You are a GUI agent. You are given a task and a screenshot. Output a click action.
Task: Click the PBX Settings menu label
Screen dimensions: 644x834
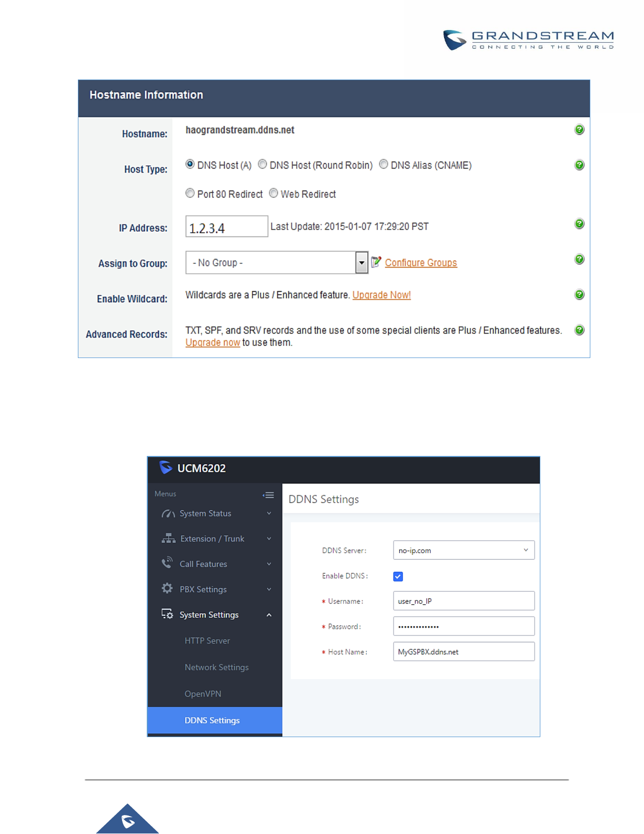click(203, 589)
